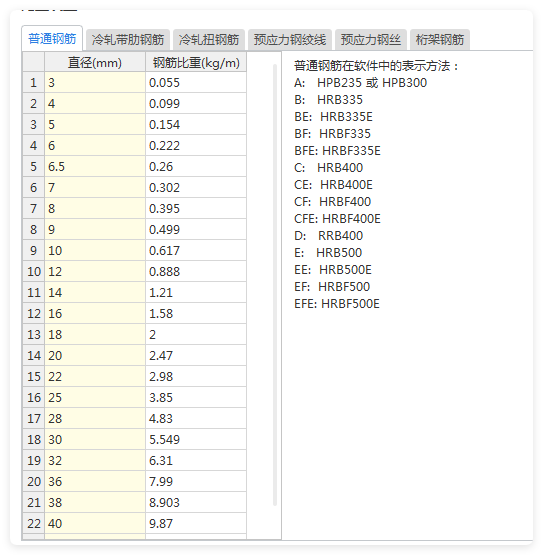This screenshot has height=555, width=543.
Task: Click the 'CFE: HRBF400E' legend line
Action: coord(337,219)
